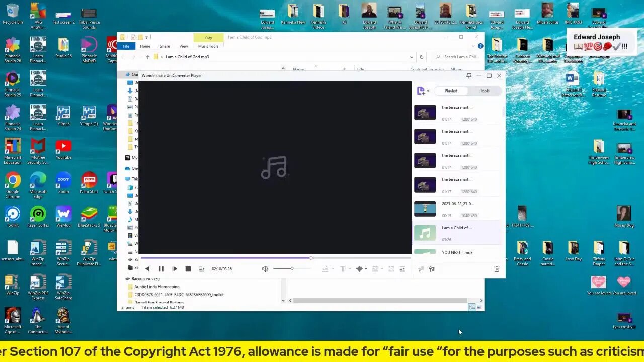
Task: Sort playlist ascending icon
Action: pos(432,269)
